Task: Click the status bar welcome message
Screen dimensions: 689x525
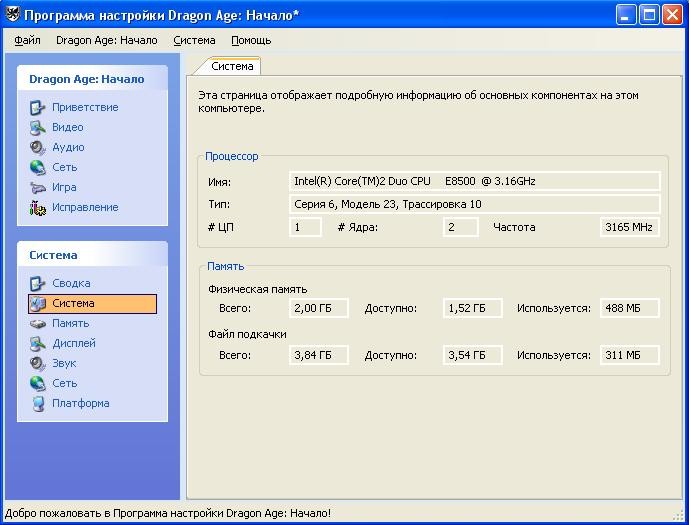Action: [x=167, y=513]
